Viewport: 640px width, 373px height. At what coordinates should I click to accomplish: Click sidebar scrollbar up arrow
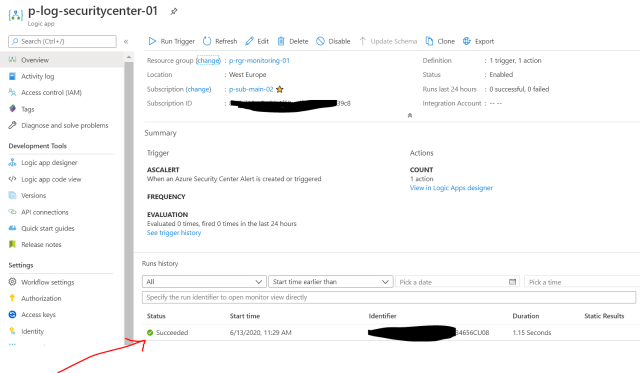(x=129, y=57)
